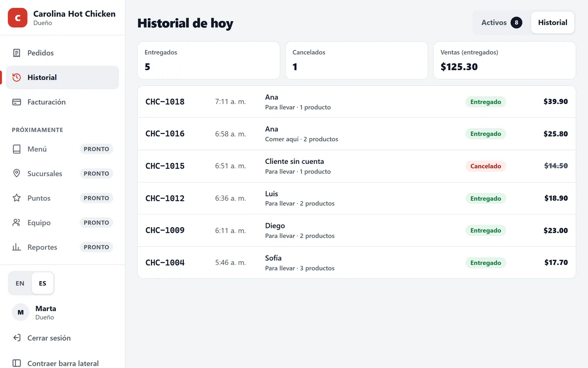Click the Entregado badge for CHC-1018
This screenshot has height=368, width=588.
(486, 102)
